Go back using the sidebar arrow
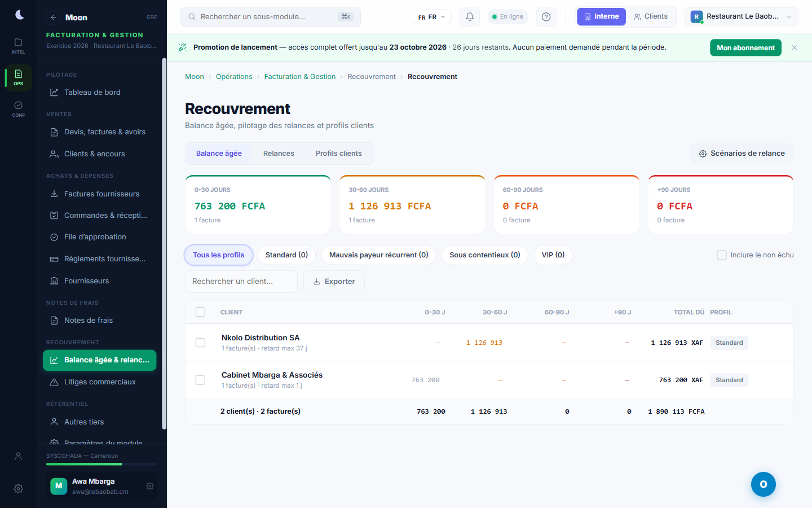Screen dimensions: 812x508 (x=53, y=17)
